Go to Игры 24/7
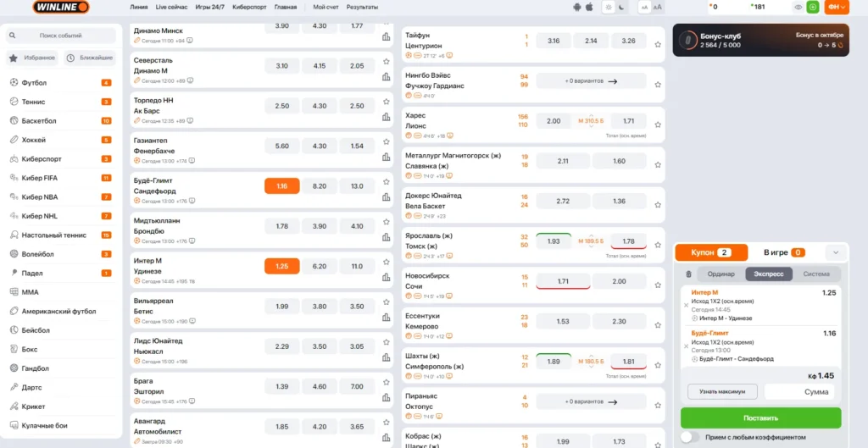 (x=210, y=7)
